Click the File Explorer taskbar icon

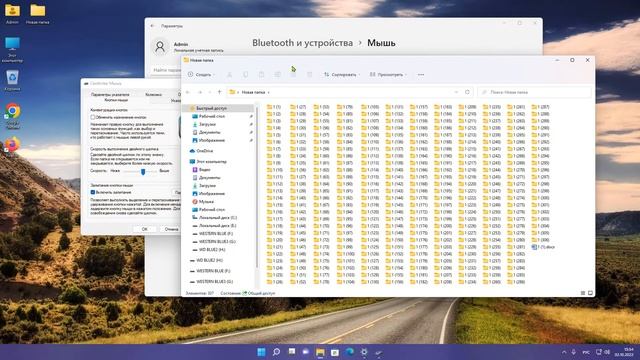tap(320, 352)
